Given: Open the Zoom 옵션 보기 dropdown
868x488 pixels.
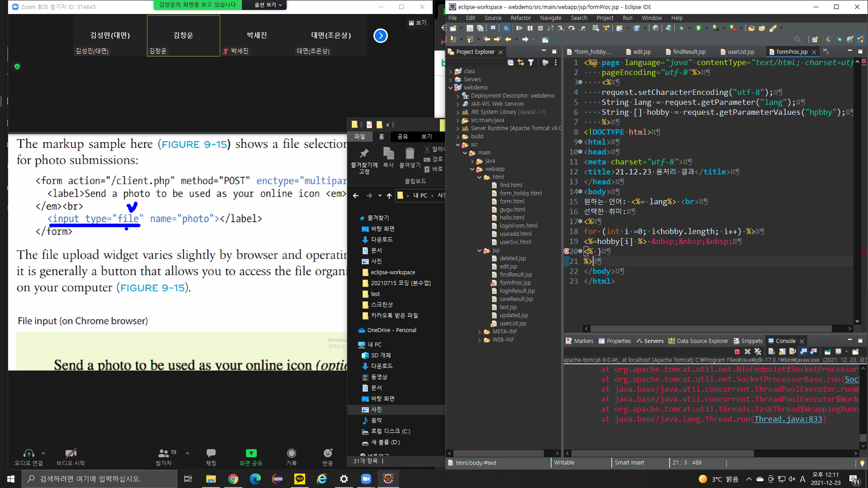Looking at the screenshot, I should tap(268, 5).
